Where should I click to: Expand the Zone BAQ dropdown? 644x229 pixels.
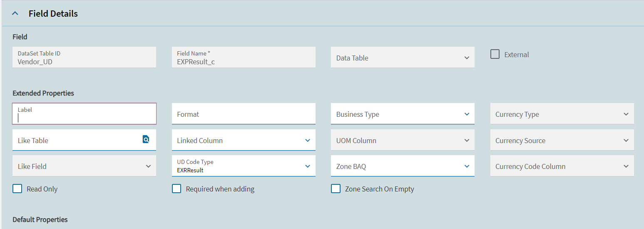[403, 166]
